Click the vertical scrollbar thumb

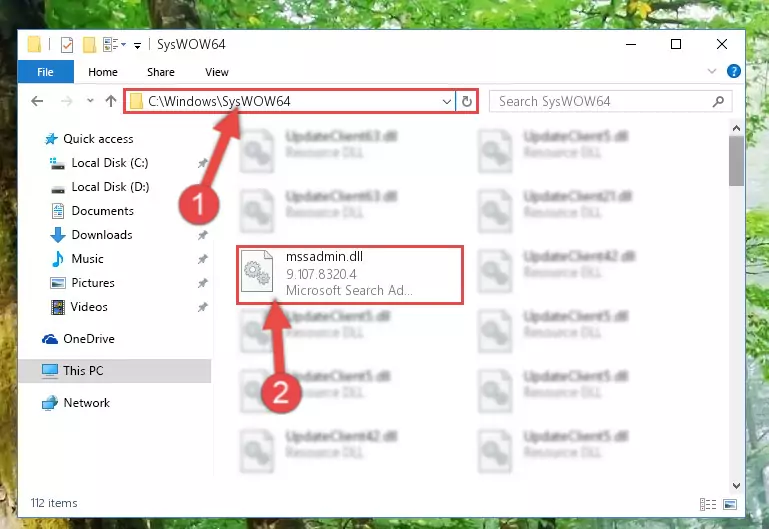point(736,161)
